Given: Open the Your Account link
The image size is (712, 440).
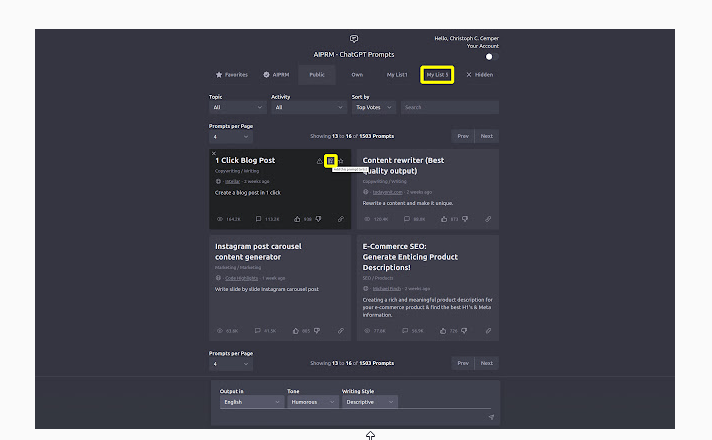Looking at the screenshot, I should coord(483,46).
